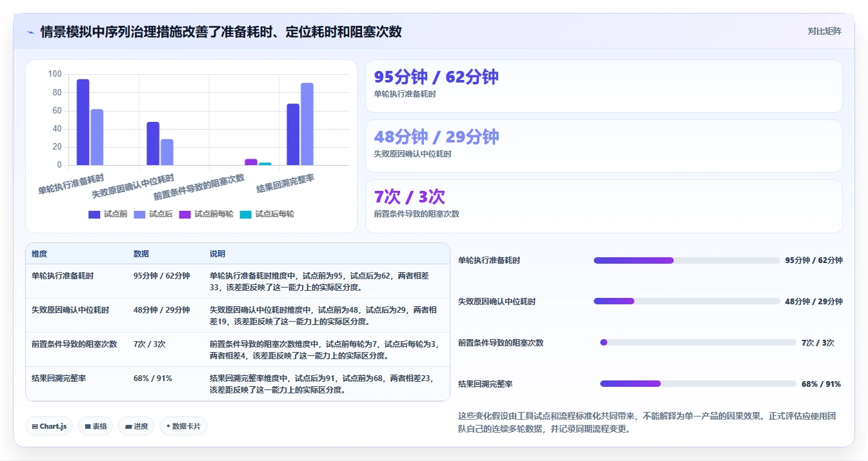
Task: Click the dark blue bar for 失败原因确认中位耗时
Action: click(x=153, y=143)
